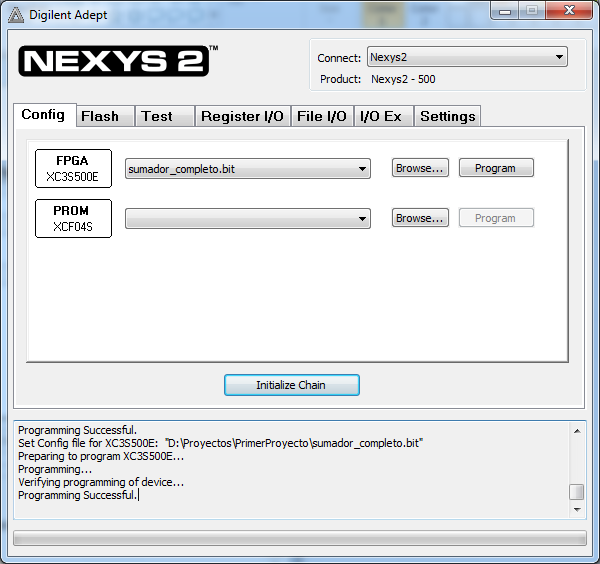Click the log scrollbar down arrow

point(577,510)
